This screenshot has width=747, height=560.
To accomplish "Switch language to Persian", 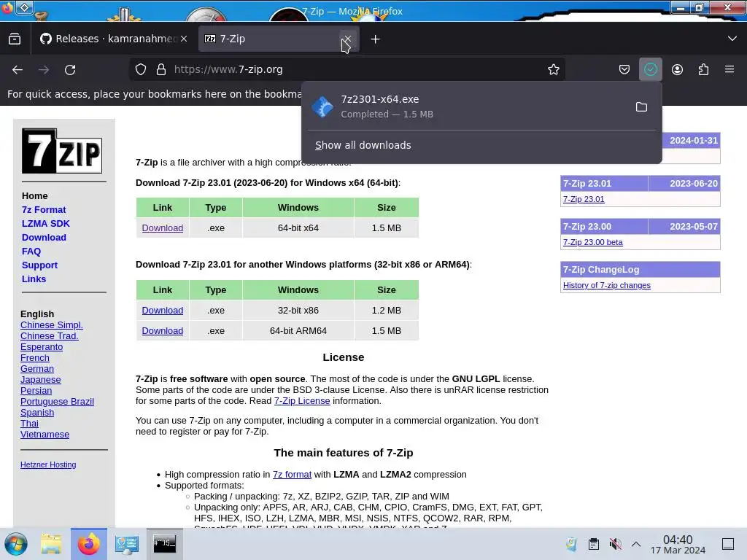I will (x=36, y=391).
